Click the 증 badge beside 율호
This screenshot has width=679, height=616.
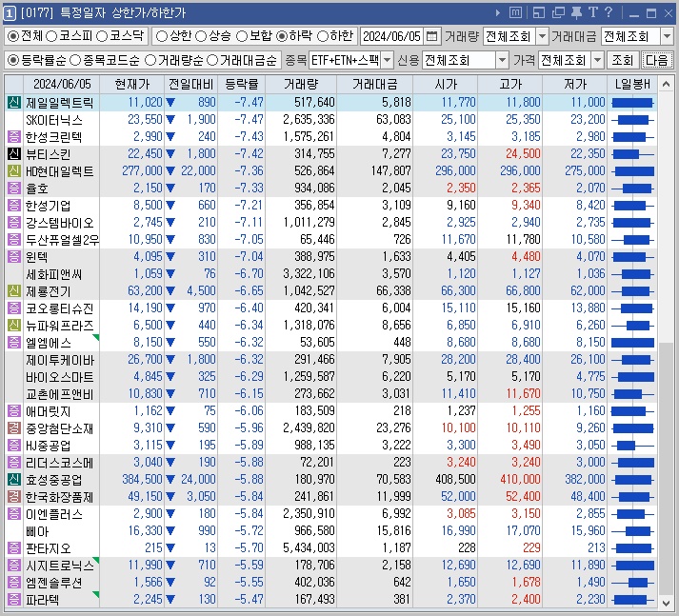pos(14,188)
